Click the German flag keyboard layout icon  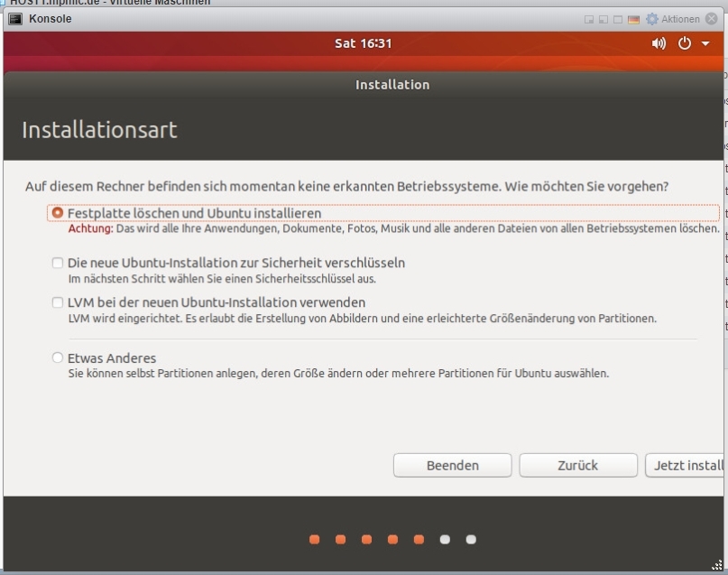point(633,20)
